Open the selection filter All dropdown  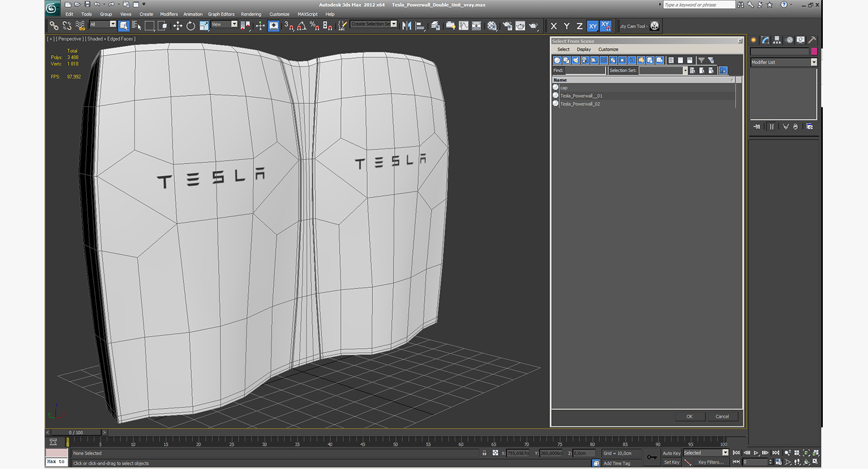click(x=103, y=25)
